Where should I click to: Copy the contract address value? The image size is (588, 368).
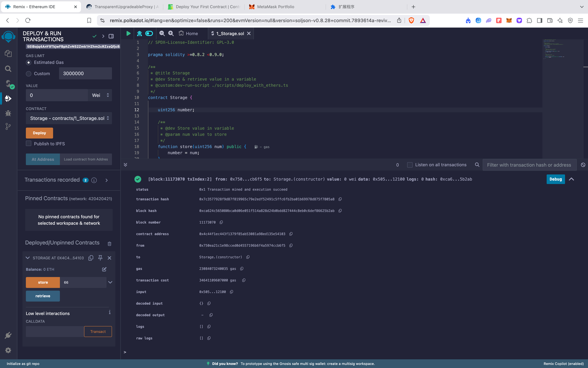291,234
